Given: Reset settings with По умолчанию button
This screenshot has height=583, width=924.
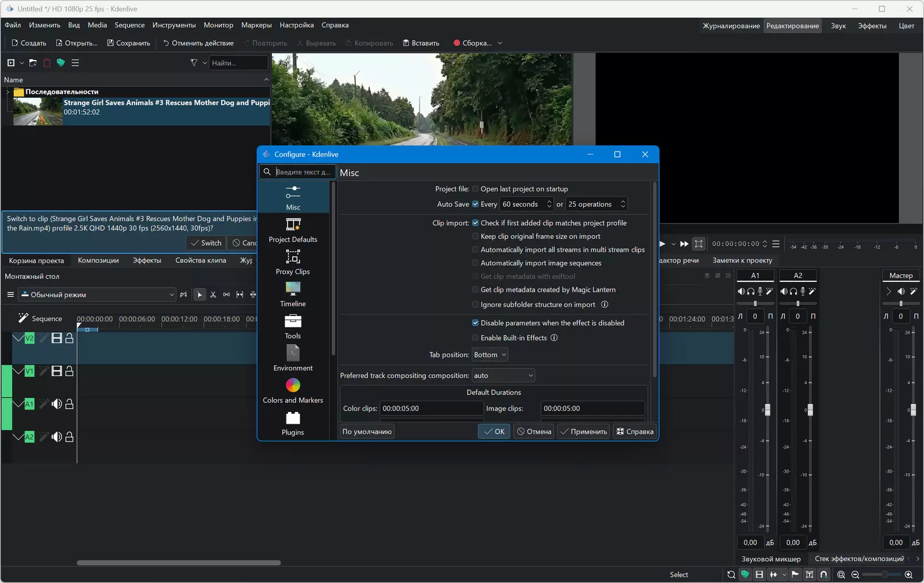Looking at the screenshot, I should pos(367,432).
